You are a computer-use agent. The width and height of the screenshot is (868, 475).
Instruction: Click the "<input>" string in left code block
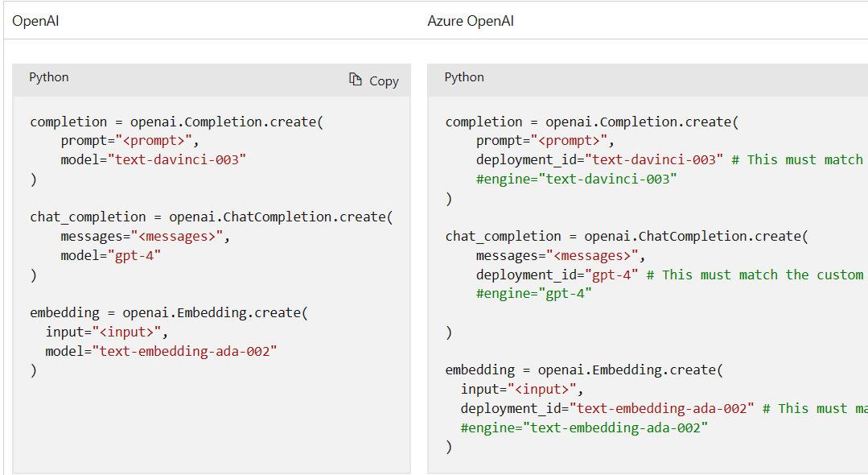coord(127,332)
